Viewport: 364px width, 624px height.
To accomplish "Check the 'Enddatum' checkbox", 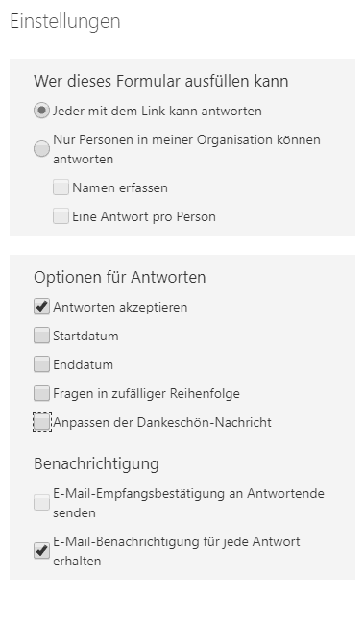I will coord(41,364).
